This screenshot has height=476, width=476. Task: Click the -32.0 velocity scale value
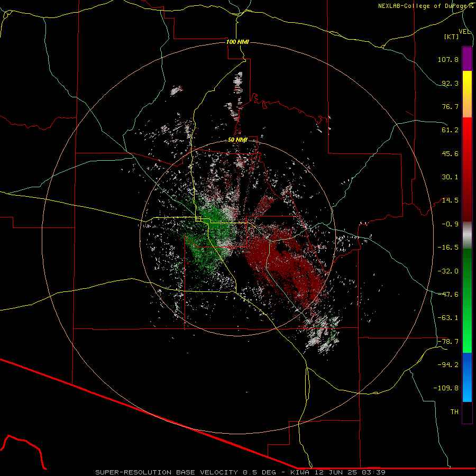[448, 271]
